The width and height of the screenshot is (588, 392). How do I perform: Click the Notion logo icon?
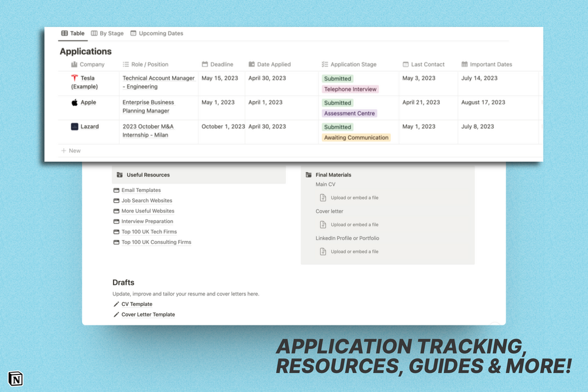coord(15,379)
